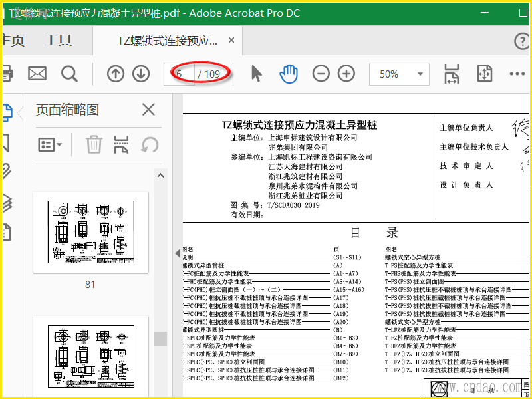The width and height of the screenshot is (532, 399).
Task: Click thumbnail scrollbar up arrow
Action: [x=160, y=176]
